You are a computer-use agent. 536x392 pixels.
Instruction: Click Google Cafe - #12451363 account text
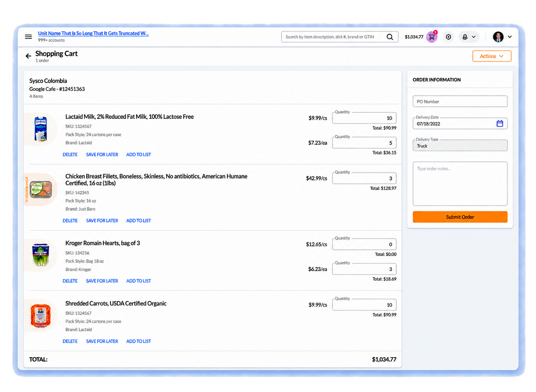point(57,89)
